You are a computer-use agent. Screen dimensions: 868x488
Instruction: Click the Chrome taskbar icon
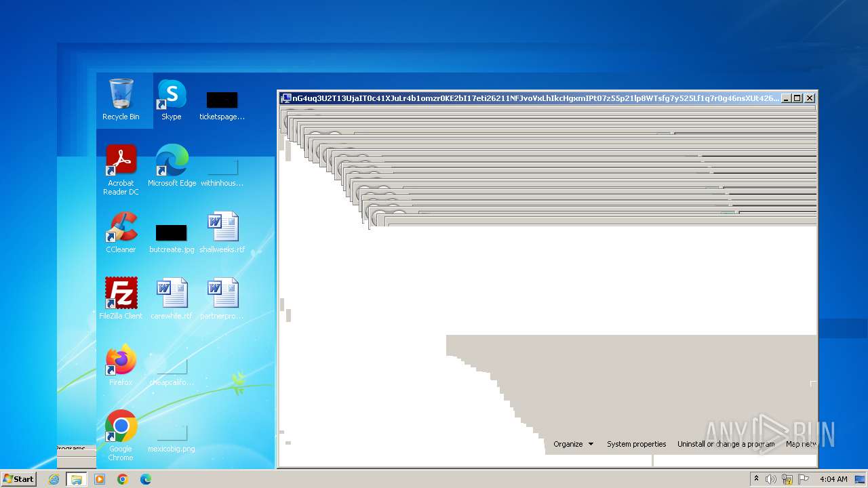tap(123, 479)
